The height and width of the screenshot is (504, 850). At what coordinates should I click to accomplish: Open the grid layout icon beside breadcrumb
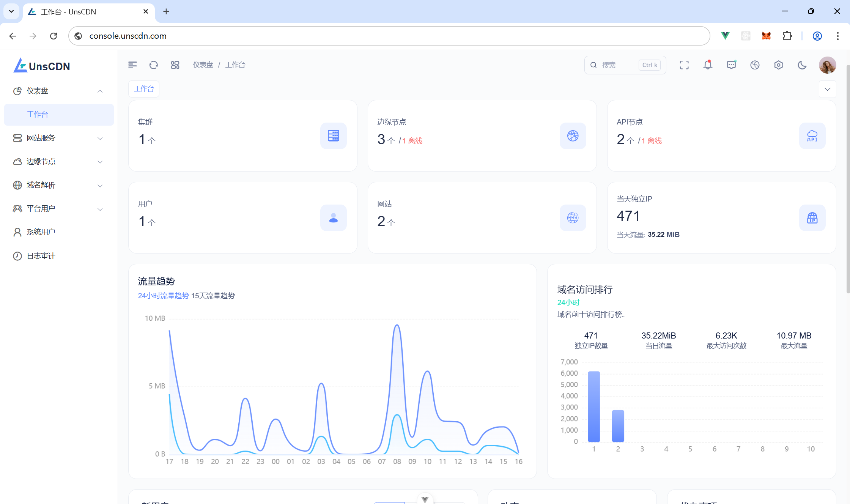(x=175, y=65)
